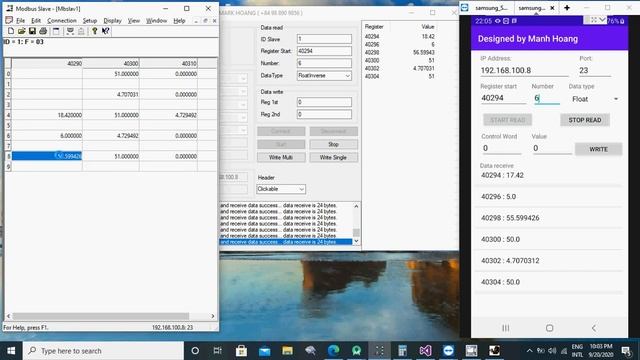
Task: Expand TeamViewer session toolbar chevron
Action: coord(602,20)
